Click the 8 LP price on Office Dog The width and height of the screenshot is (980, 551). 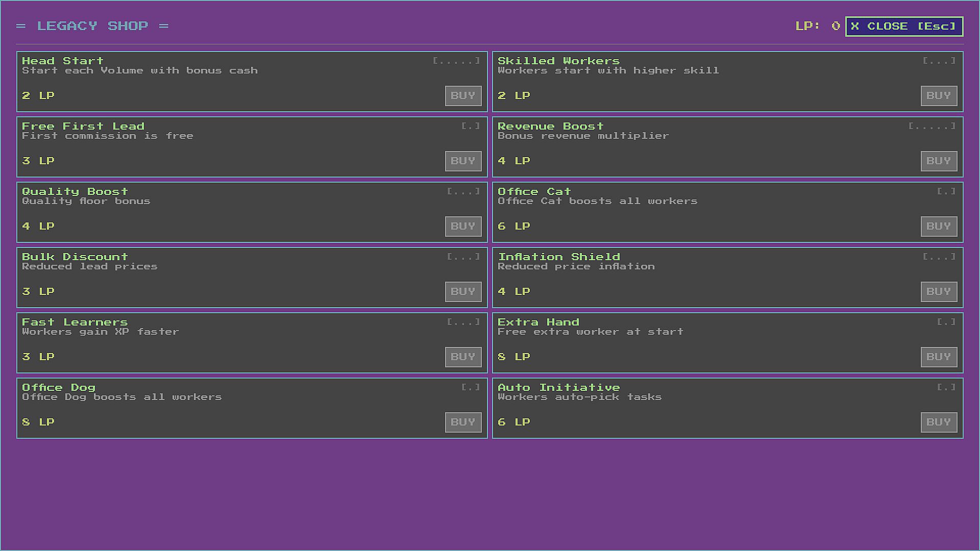[x=38, y=422]
